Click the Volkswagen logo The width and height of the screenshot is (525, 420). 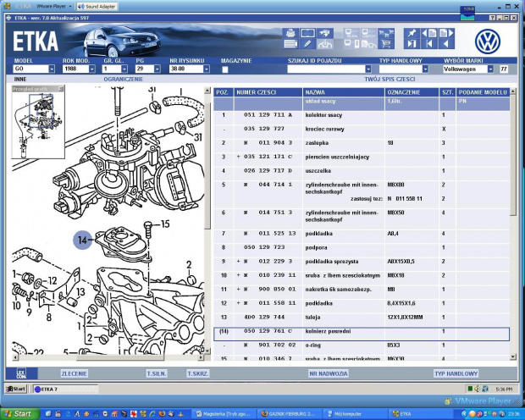coord(488,41)
